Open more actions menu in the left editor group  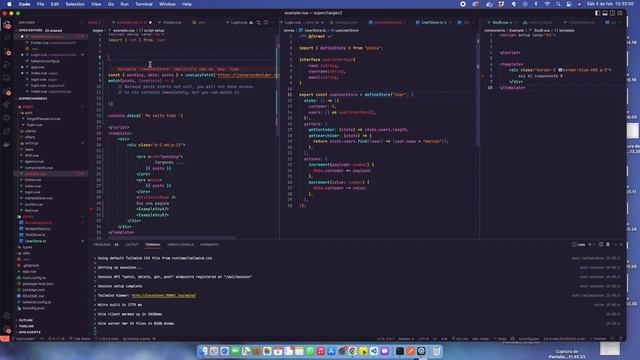pyautogui.click(x=273, y=22)
